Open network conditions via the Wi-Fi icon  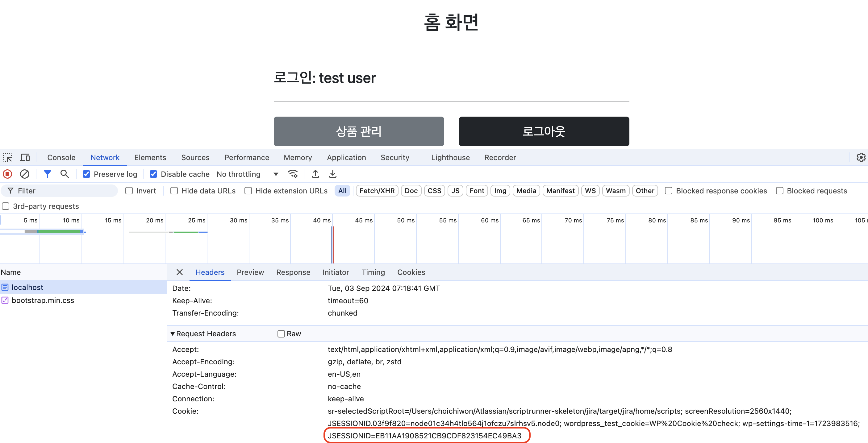click(293, 174)
